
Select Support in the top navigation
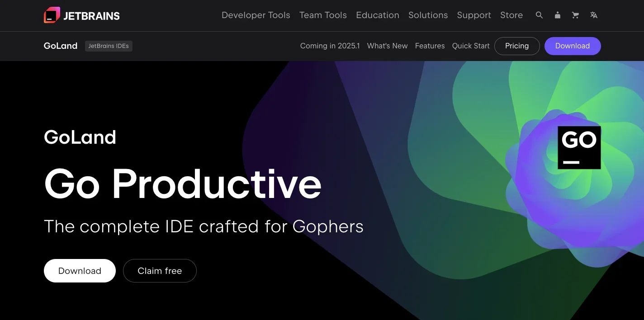(x=474, y=15)
